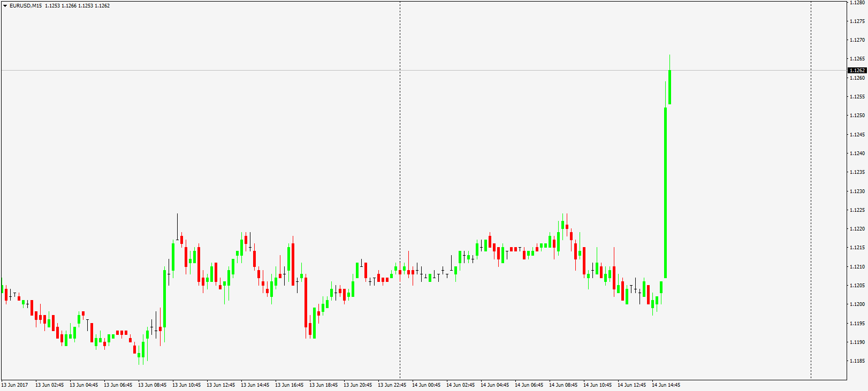Click the 13 Jun 04:45 time label
Image resolution: width=868 pixels, height=391 pixels.
click(x=83, y=385)
